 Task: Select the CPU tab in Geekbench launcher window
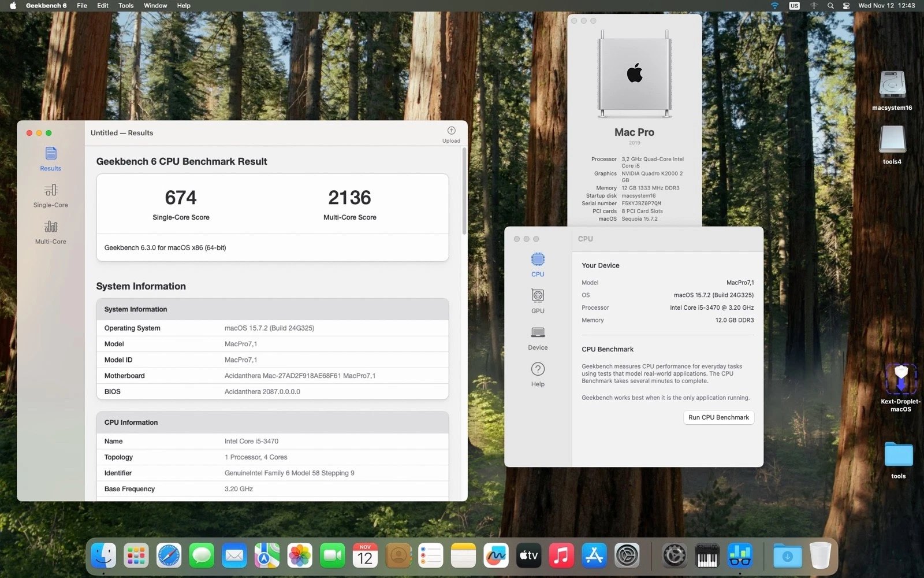(538, 265)
